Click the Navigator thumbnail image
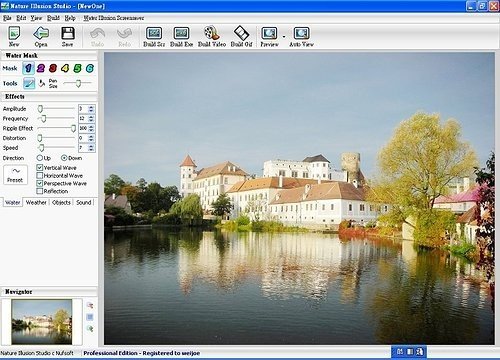Image resolution: width=500 pixels, height=360 pixels. coord(42,322)
